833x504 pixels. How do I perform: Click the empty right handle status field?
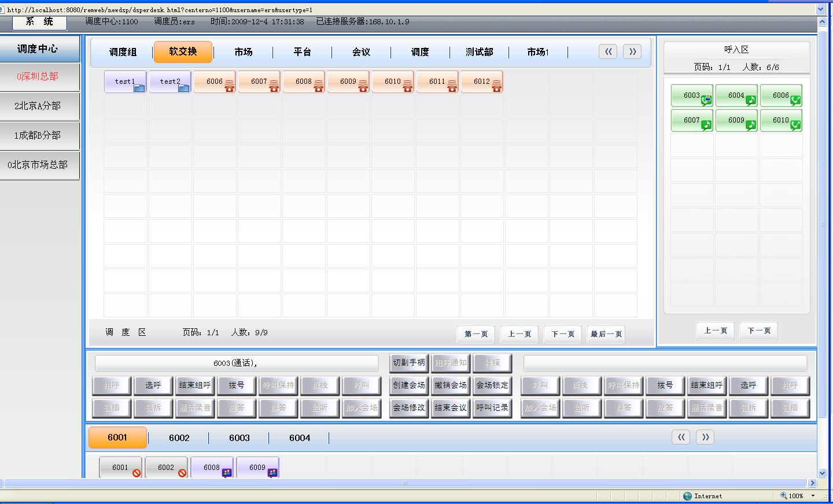pos(665,363)
